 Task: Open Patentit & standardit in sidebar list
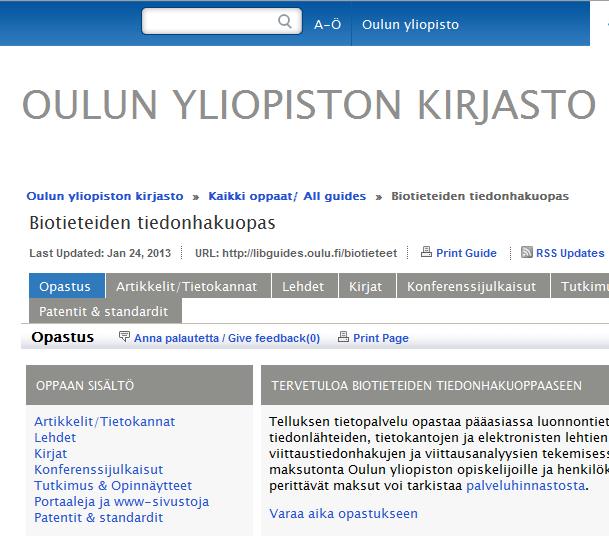coord(99,517)
